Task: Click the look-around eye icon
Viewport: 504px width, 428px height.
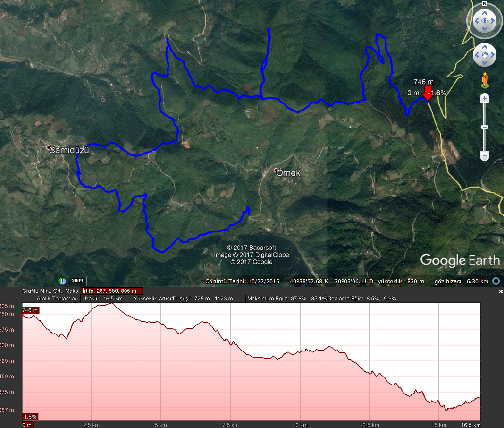Action: (484, 21)
